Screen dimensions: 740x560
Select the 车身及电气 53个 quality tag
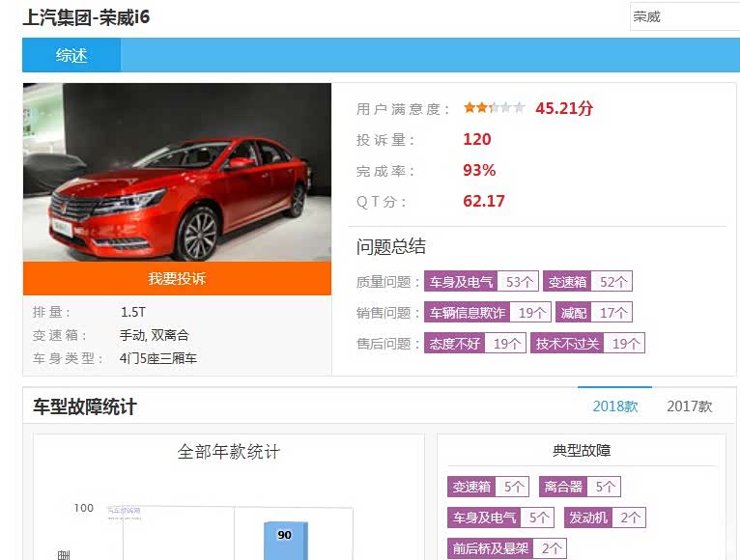pos(481,282)
